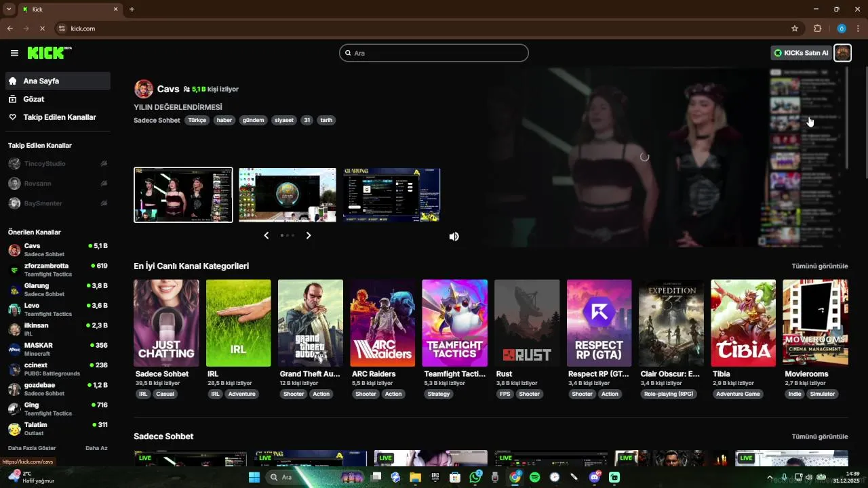
Task: Click Role-playing (RPG) tag
Action: [x=669, y=394]
